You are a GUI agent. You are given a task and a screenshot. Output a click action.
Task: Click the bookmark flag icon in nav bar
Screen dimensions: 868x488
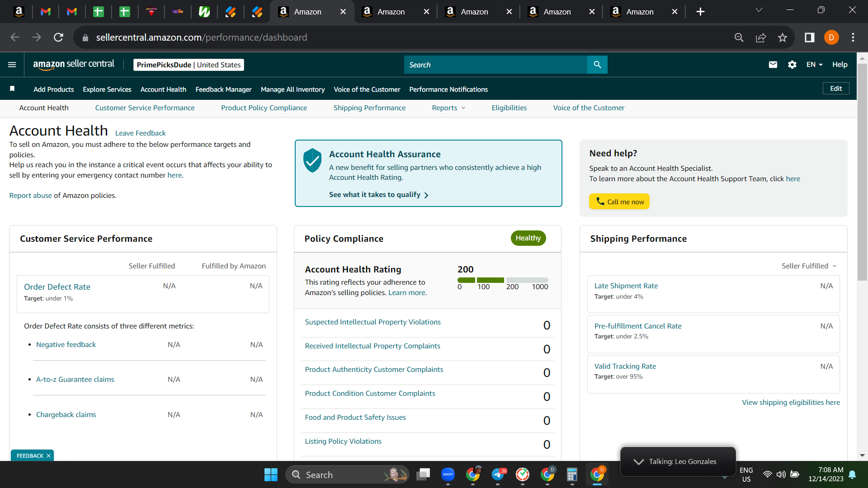[12, 89]
